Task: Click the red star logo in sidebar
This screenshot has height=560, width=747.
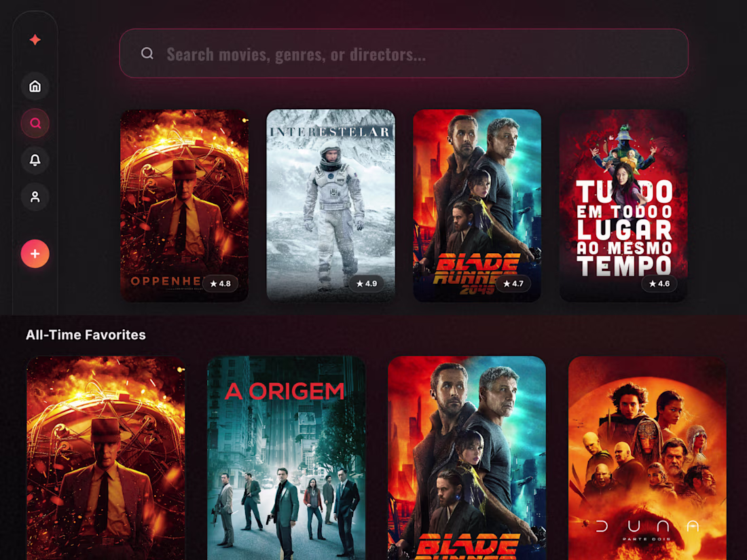Action: coord(35,40)
